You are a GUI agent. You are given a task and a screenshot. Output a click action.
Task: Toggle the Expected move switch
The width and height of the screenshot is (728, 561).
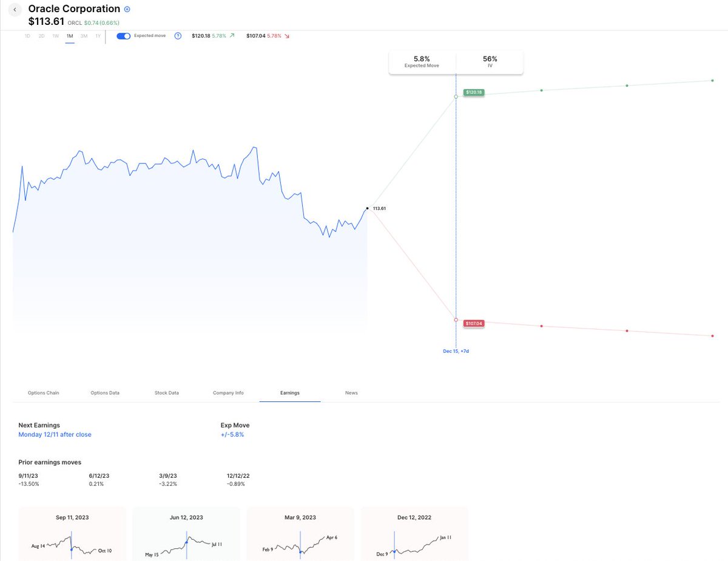click(x=124, y=36)
